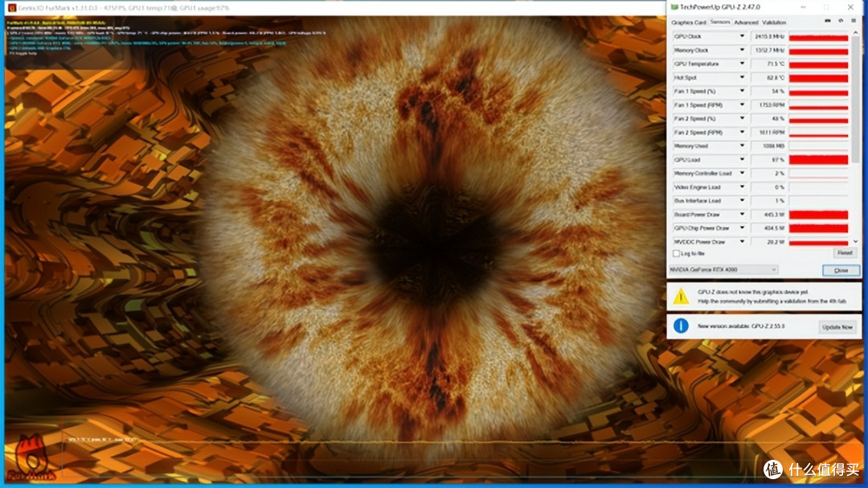This screenshot has height=488, width=868.
Task: Click the Board Power Draw graph bar
Action: (818, 215)
